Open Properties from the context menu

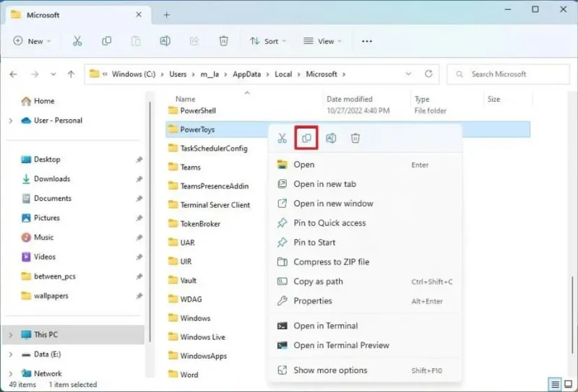tap(366, 301)
